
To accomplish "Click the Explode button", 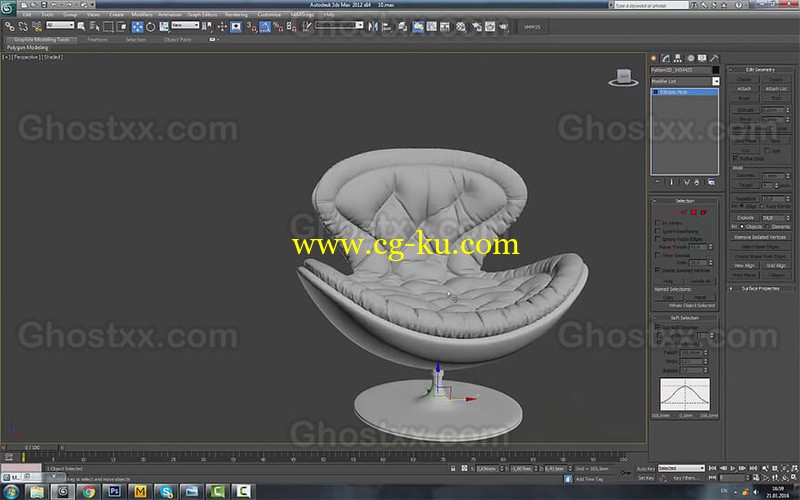I will (745, 218).
